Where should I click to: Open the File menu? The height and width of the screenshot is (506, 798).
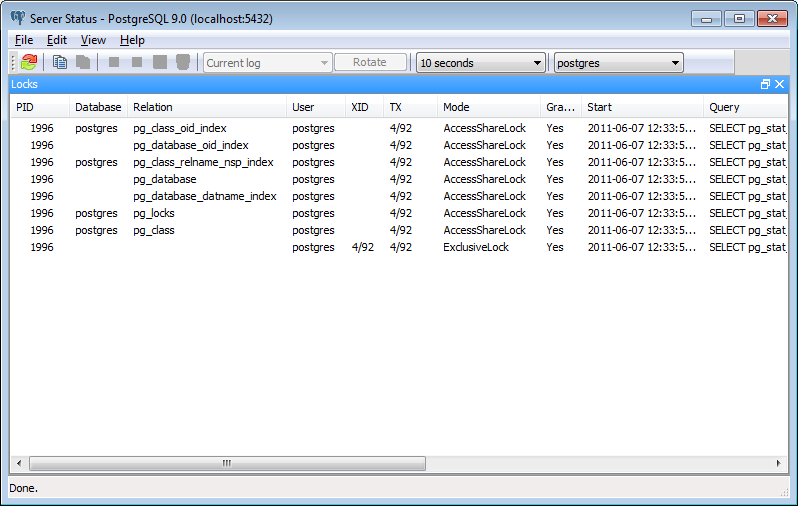click(24, 40)
